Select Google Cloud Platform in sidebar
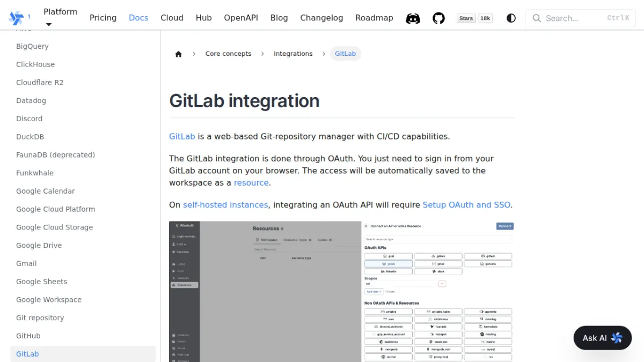This screenshot has height=362, width=644. point(83,209)
